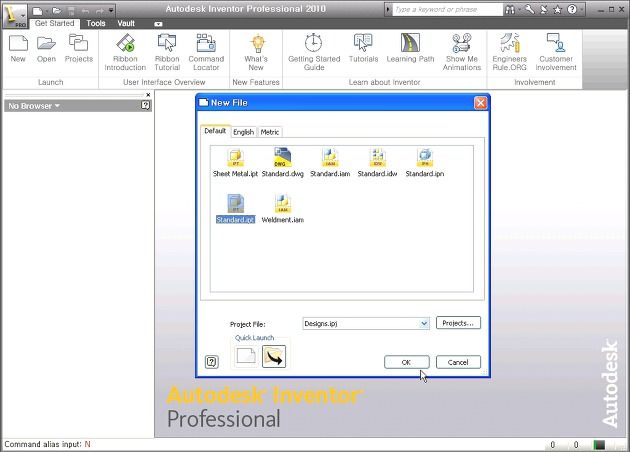Open the Learning Path
The height and width of the screenshot is (452, 630).
[410, 49]
